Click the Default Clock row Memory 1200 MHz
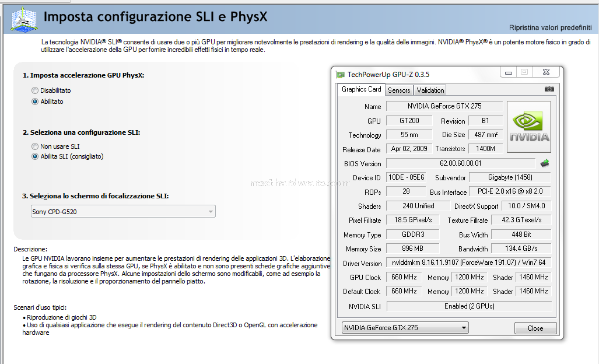The width and height of the screenshot is (599, 364). [x=469, y=292]
